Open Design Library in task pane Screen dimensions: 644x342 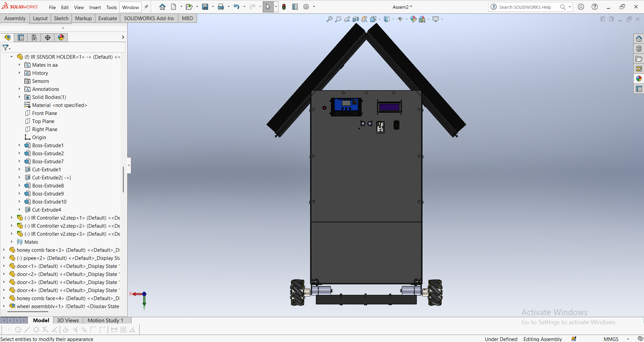(639, 49)
